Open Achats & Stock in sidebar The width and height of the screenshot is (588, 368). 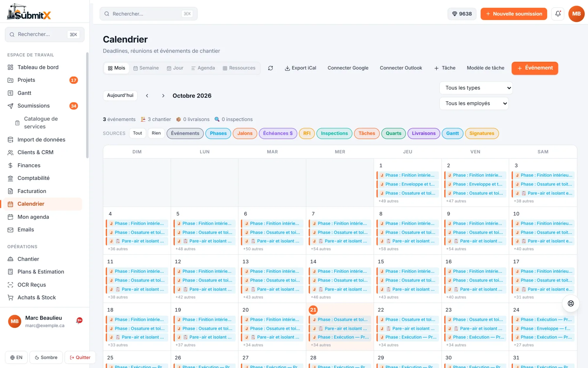(x=42, y=297)
